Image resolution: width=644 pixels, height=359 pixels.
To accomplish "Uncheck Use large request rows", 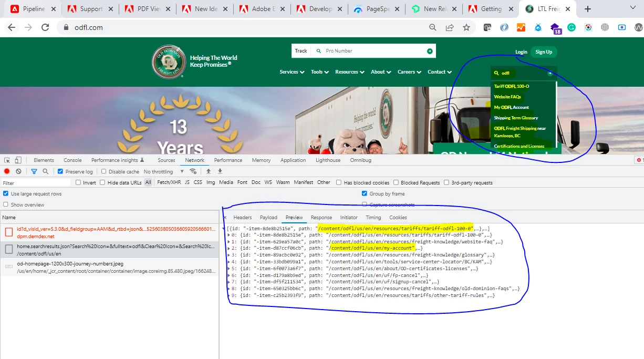I will coord(6,193).
